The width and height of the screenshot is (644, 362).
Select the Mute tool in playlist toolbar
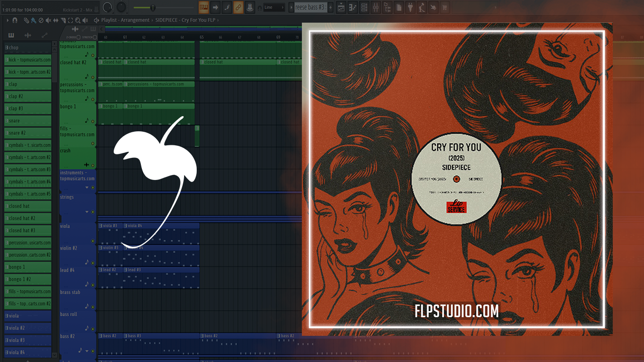48,20
